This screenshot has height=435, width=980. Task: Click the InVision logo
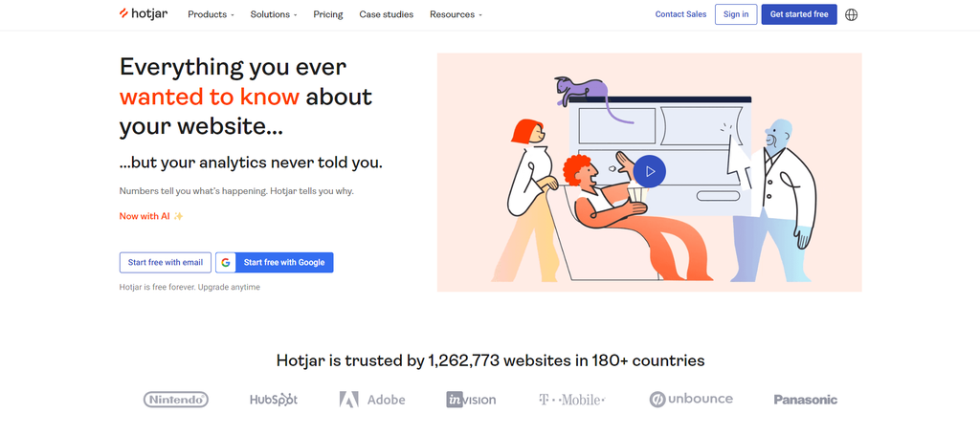471,400
